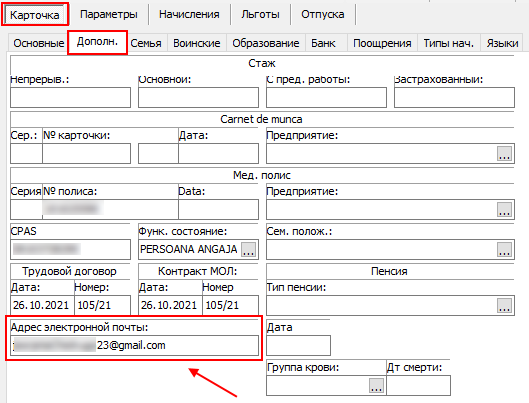Select the Льготы tab

(x=260, y=15)
